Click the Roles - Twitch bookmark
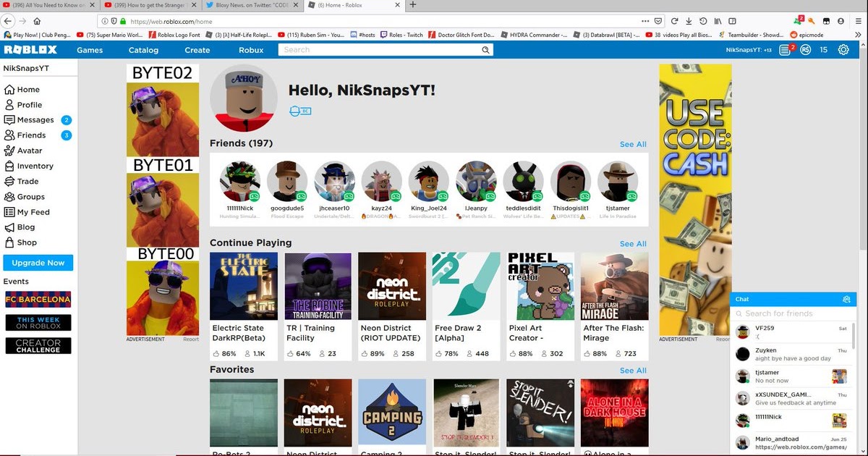 [x=401, y=34]
